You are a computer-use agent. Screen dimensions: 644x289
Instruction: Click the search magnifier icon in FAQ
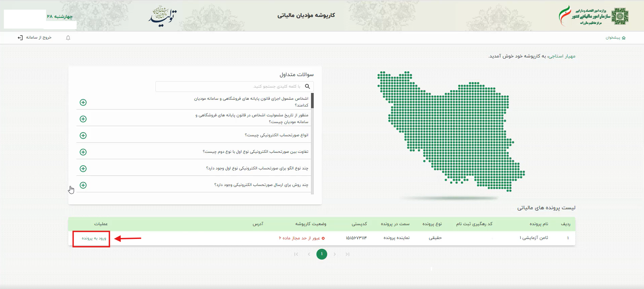tap(307, 86)
